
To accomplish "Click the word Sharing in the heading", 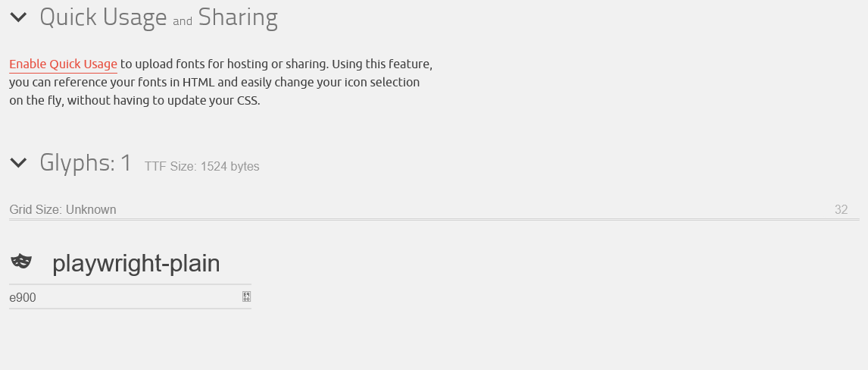I will pos(238,17).
